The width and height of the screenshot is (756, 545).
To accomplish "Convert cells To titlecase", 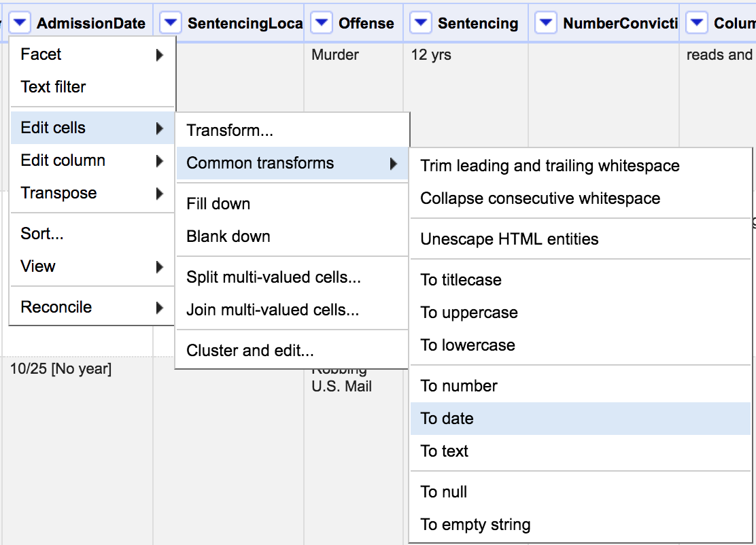I will click(x=461, y=280).
